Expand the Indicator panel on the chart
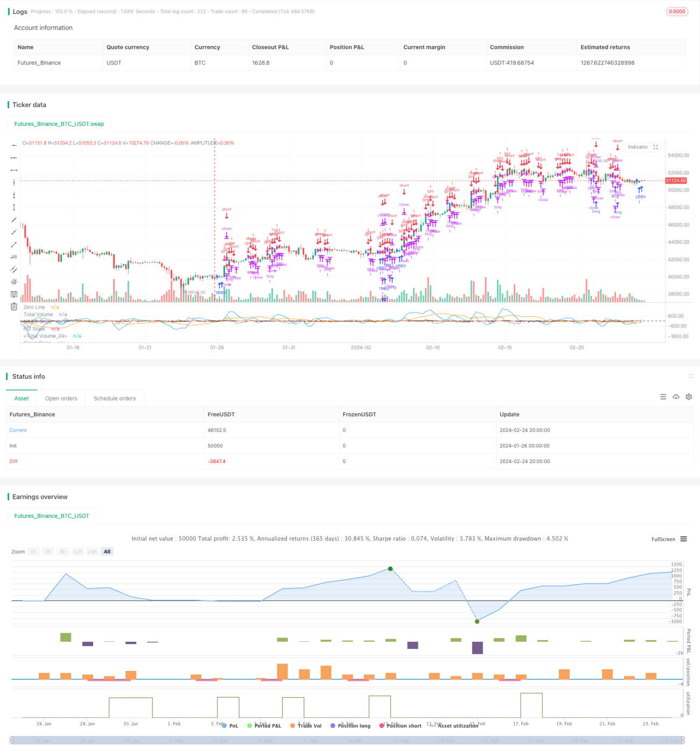 click(656, 147)
